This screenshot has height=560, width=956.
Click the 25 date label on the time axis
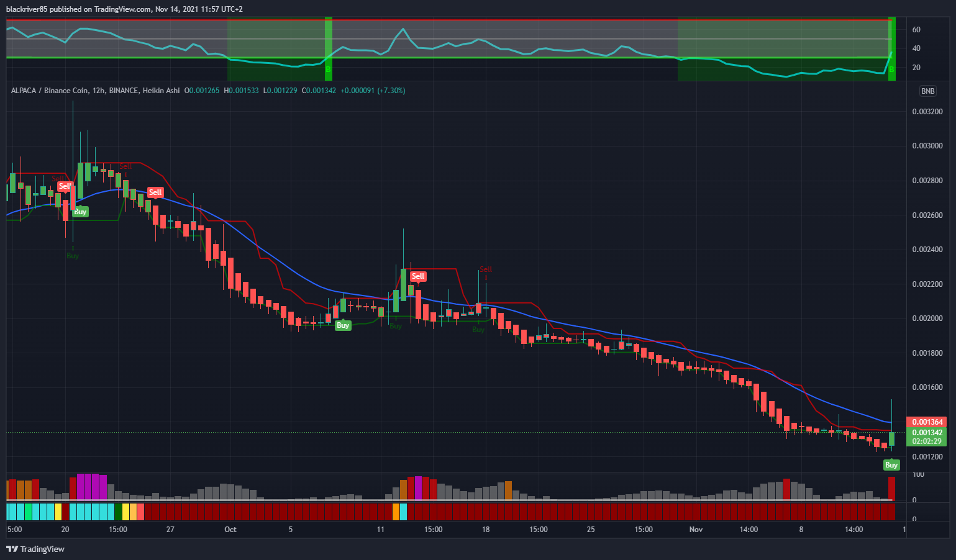tap(591, 530)
